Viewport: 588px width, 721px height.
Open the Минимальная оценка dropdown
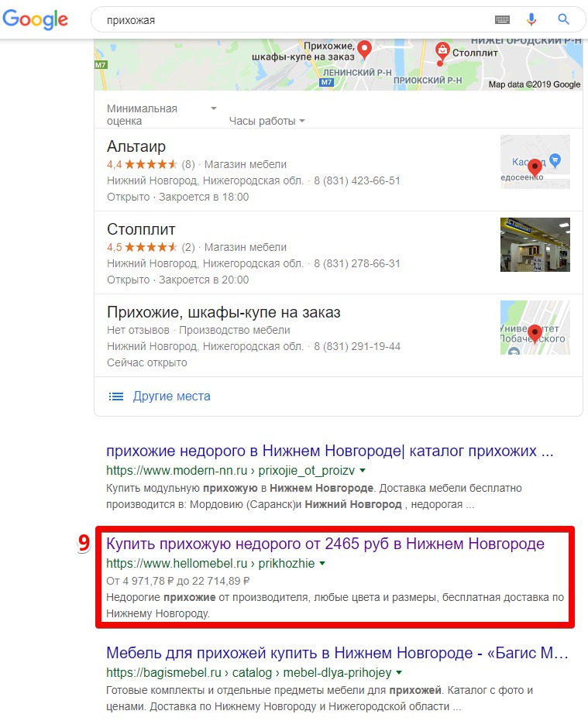tap(161, 115)
